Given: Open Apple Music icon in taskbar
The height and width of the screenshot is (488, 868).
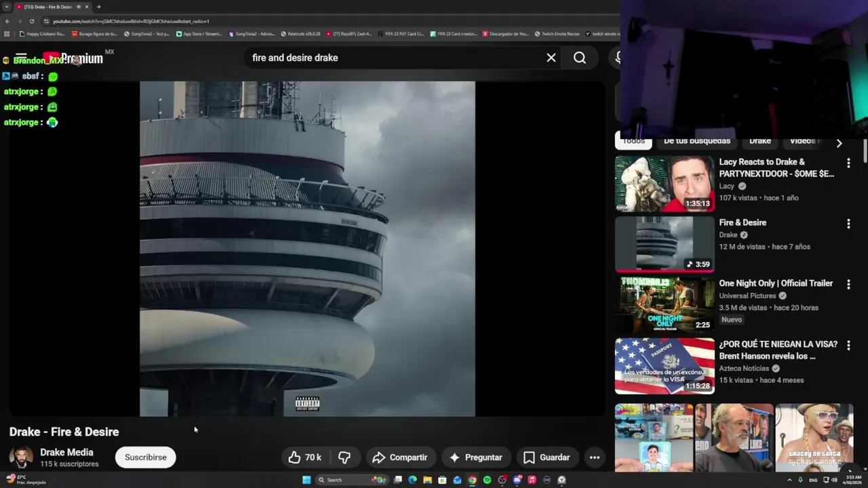Looking at the screenshot, I should 532,480.
